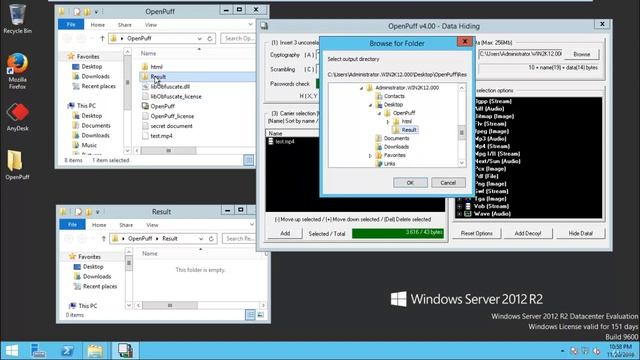The width and height of the screenshot is (640, 360).
Task: Select test.mp4 in OpenPuff explorer file list
Action: (x=161, y=136)
